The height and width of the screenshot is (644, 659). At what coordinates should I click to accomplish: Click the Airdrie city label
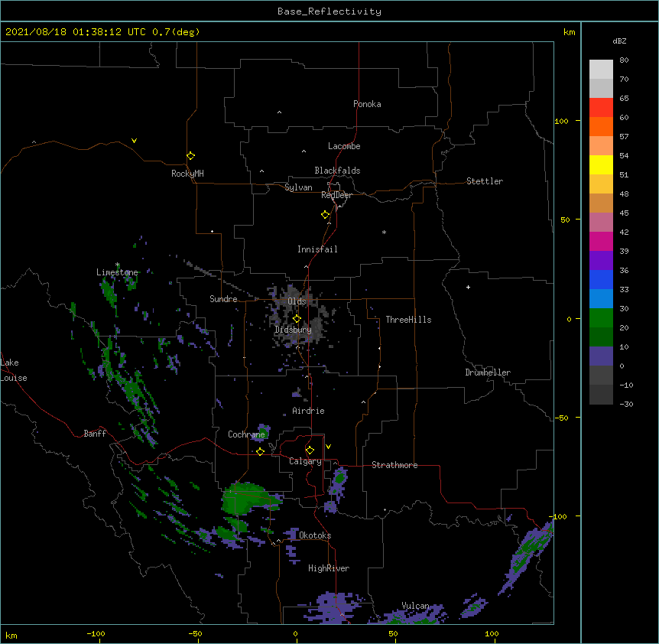click(308, 411)
